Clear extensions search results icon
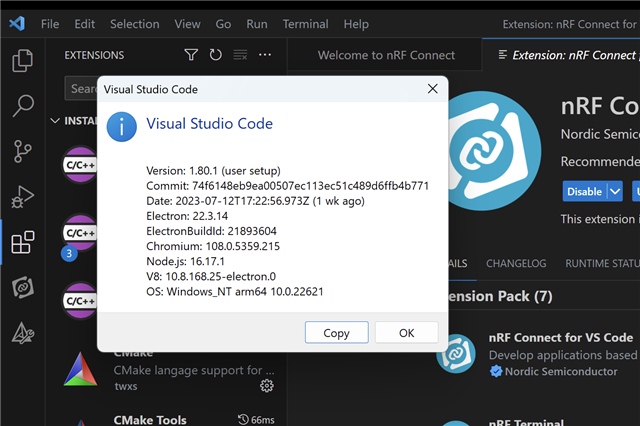Image resolution: width=640 pixels, height=426 pixels. [240, 55]
